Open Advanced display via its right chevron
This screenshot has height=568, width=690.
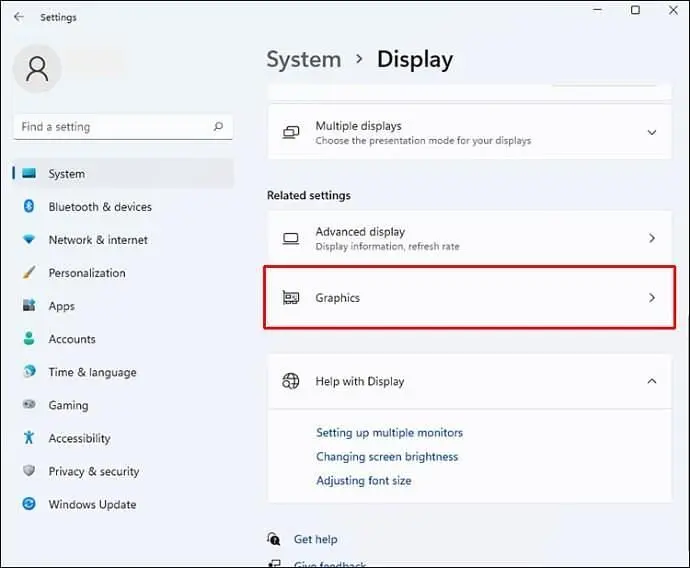pyautogui.click(x=652, y=238)
